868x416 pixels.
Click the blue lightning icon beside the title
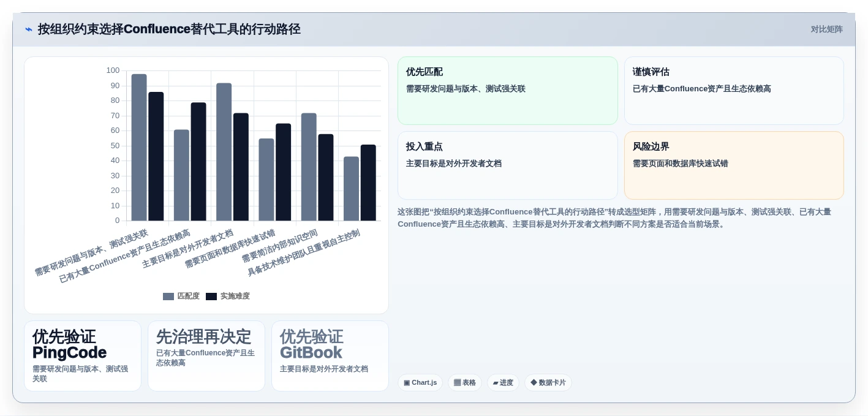pyautogui.click(x=29, y=29)
